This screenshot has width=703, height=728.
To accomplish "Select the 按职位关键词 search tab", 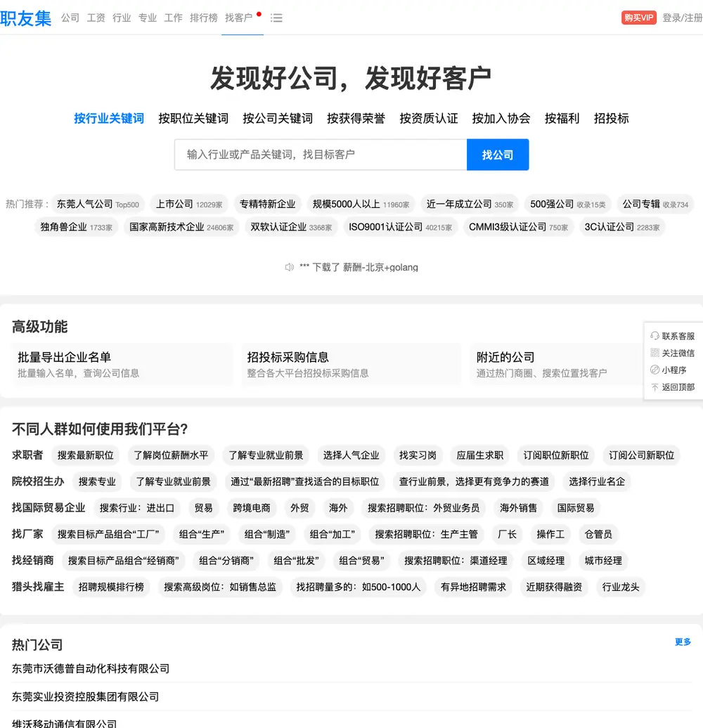I will click(193, 118).
